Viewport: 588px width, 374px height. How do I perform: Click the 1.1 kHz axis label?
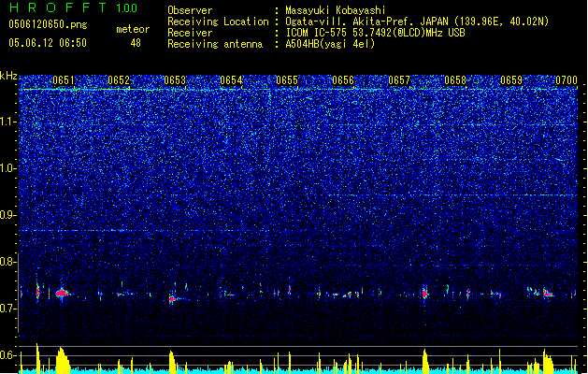[x=8, y=122]
